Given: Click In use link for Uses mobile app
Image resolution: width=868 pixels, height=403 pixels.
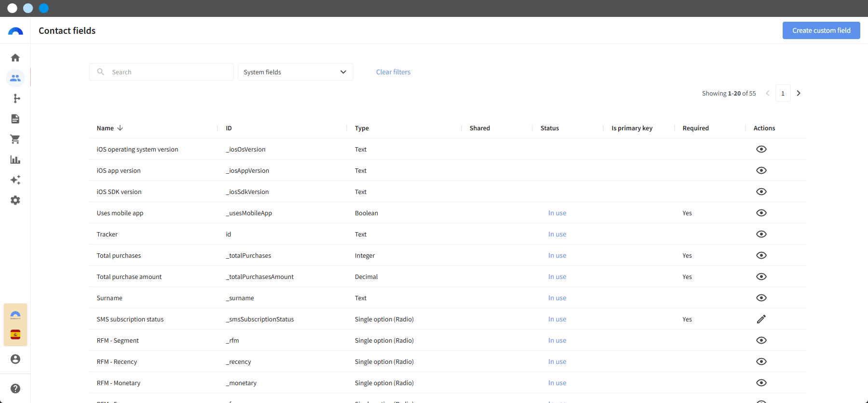Looking at the screenshot, I should [557, 213].
